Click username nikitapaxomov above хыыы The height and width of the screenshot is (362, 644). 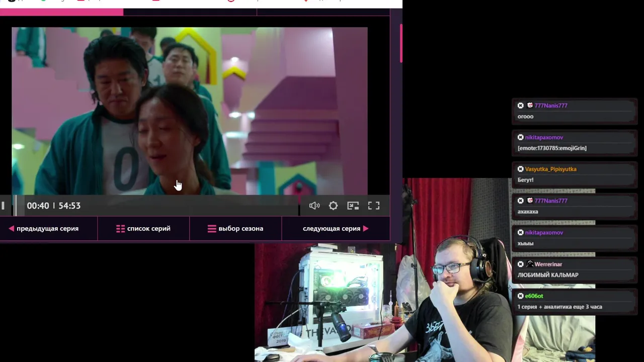click(544, 233)
